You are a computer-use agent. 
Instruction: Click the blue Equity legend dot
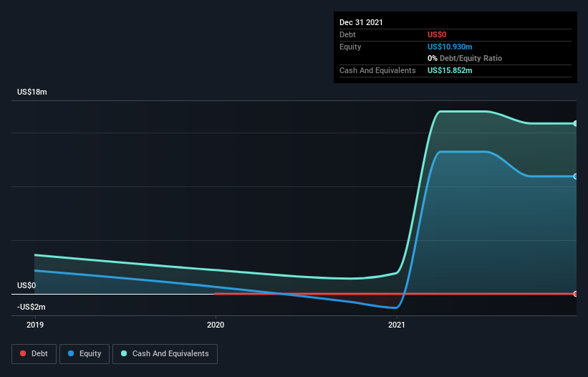click(71, 353)
